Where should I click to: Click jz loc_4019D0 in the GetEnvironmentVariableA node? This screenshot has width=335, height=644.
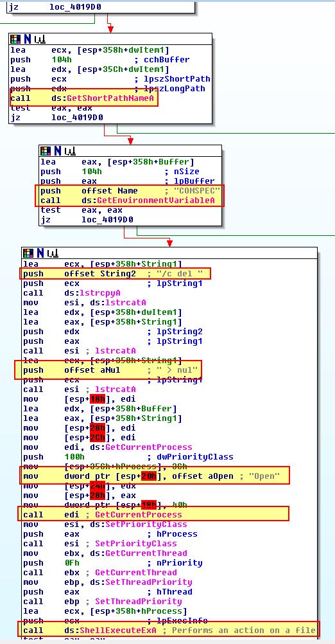pyautogui.click(x=87, y=220)
